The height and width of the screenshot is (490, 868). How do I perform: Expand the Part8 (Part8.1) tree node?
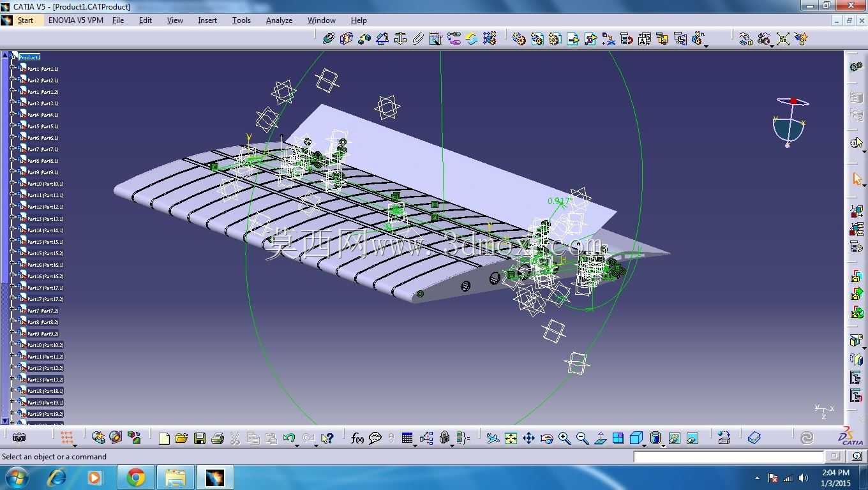[x=12, y=160]
